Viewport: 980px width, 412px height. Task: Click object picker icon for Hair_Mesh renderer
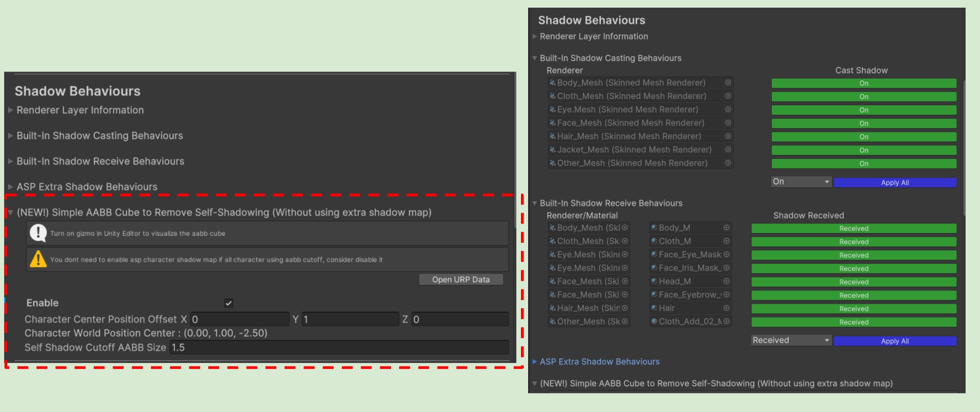728,136
